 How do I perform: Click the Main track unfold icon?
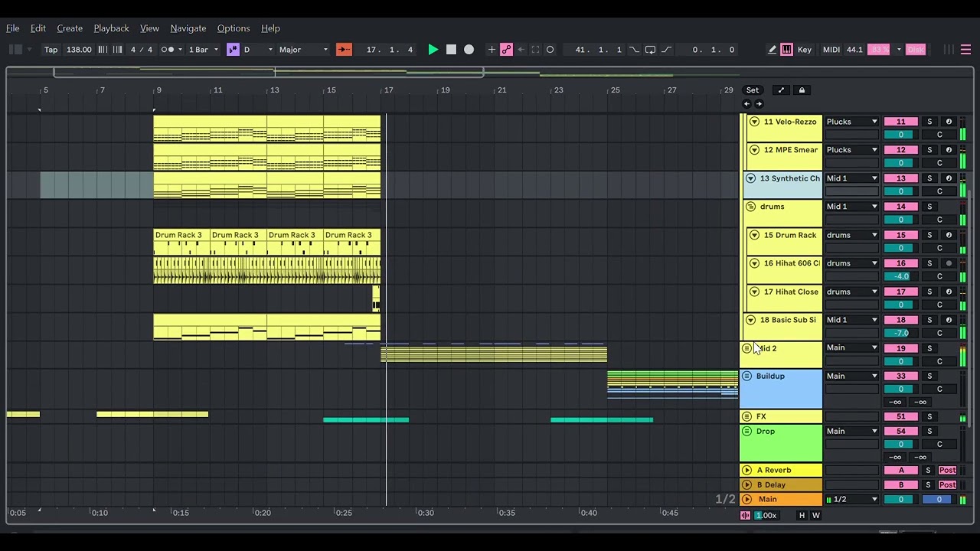746,499
